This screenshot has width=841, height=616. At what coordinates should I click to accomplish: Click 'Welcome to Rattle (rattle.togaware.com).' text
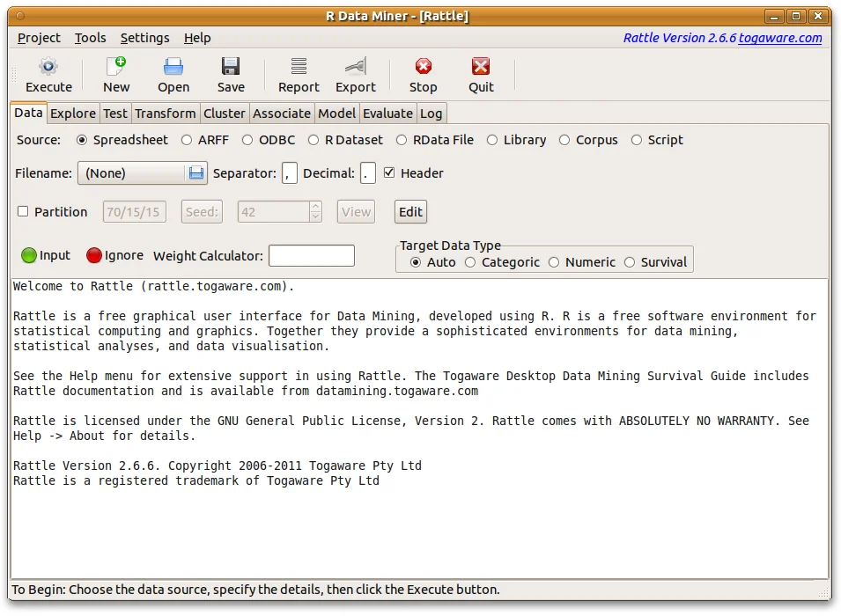[x=153, y=286]
